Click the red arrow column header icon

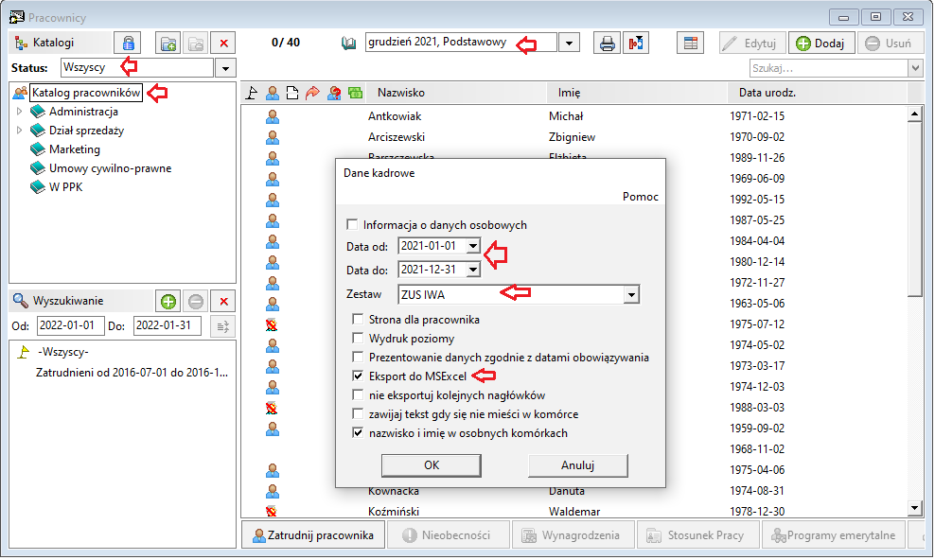click(312, 93)
